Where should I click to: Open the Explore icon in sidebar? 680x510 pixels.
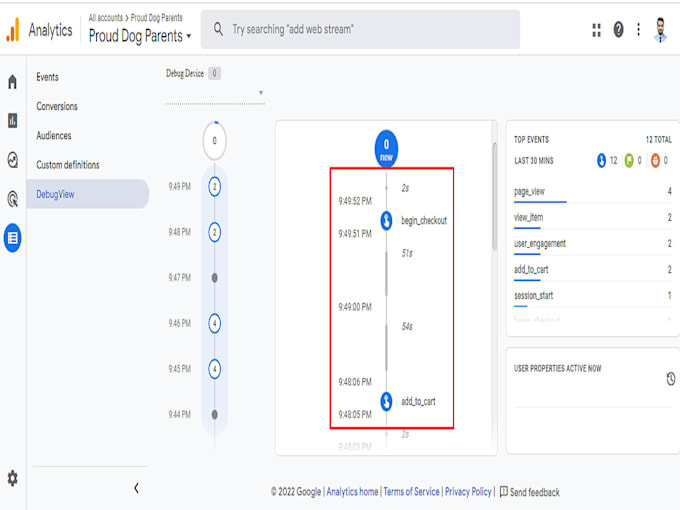pyautogui.click(x=13, y=160)
